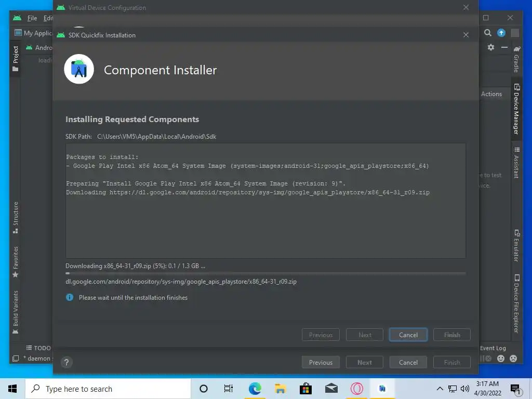Hide the Device Manager panel with minus icon

pyautogui.click(x=504, y=47)
